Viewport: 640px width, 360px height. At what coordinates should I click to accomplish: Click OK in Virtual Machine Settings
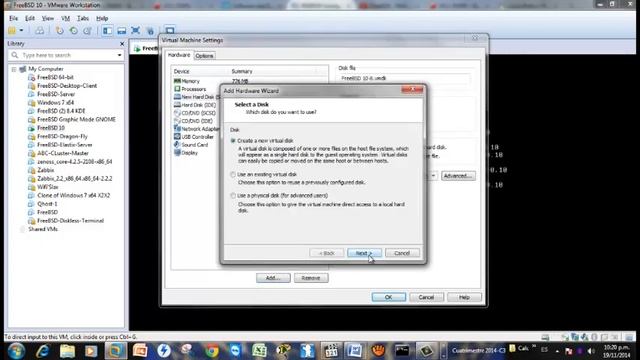[389, 297]
